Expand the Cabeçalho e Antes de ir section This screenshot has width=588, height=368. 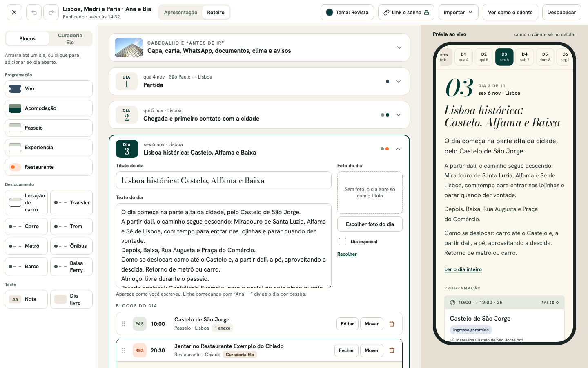tap(399, 47)
